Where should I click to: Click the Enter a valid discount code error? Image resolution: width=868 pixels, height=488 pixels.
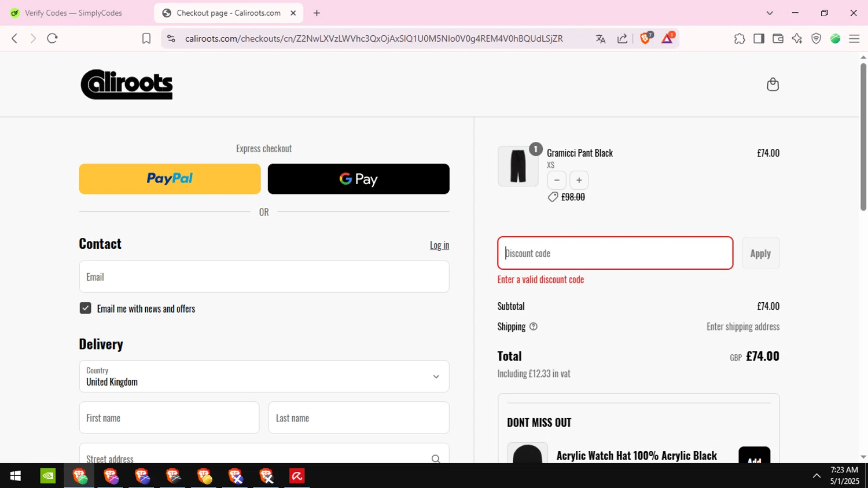(x=541, y=280)
